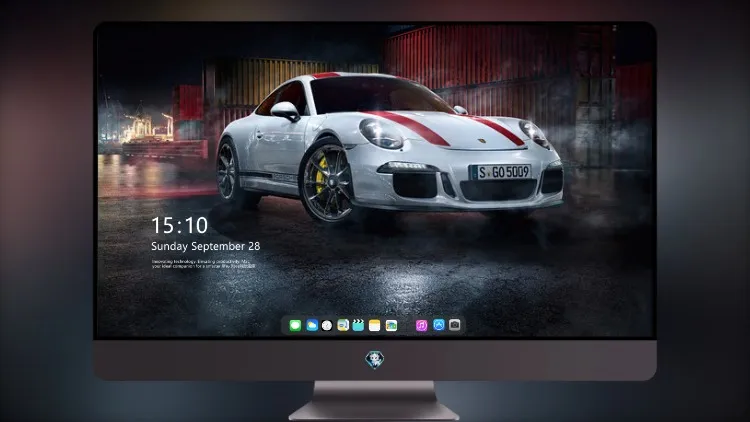Image resolution: width=750 pixels, height=422 pixels.
Task: Open the Photos gallery icon in dock
Action: pos(391,325)
